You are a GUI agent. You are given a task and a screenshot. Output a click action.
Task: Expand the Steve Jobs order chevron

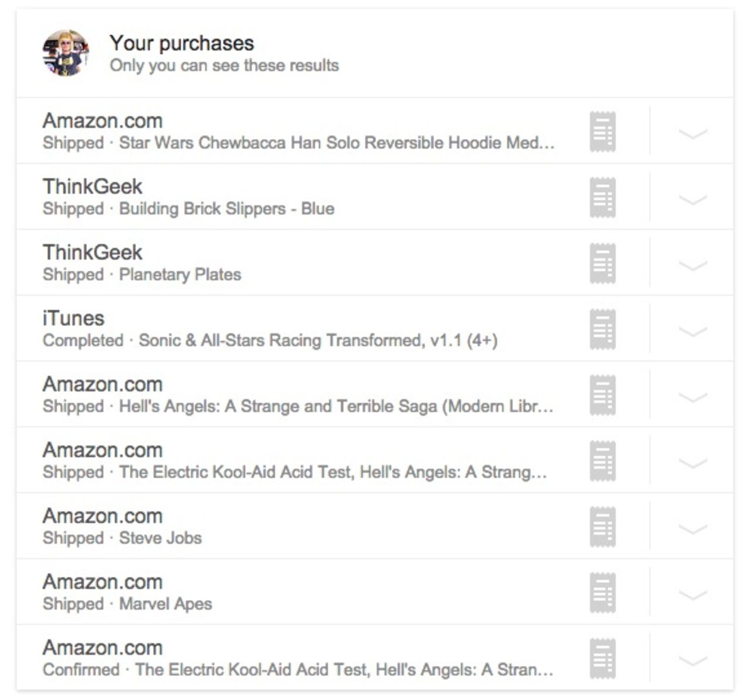click(x=693, y=529)
